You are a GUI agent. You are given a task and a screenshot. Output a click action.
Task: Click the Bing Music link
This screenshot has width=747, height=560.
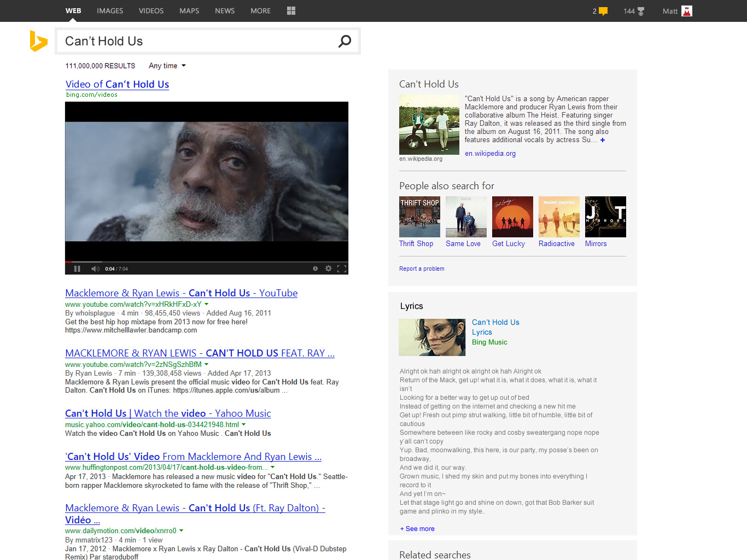489,342
